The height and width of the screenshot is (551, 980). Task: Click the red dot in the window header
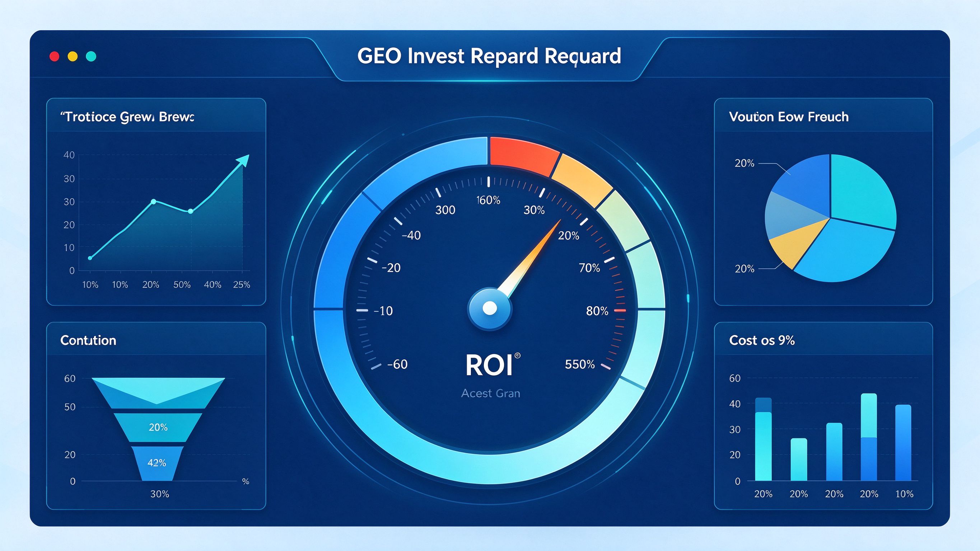(x=55, y=57)
